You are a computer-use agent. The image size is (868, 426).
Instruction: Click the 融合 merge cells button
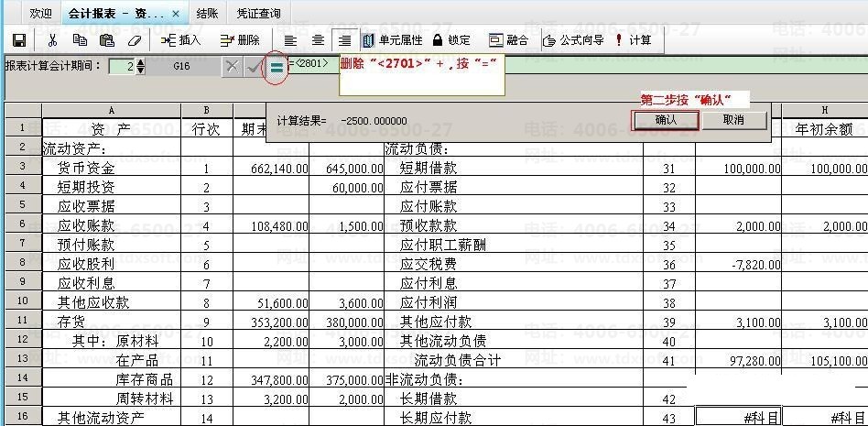[509, 40]
